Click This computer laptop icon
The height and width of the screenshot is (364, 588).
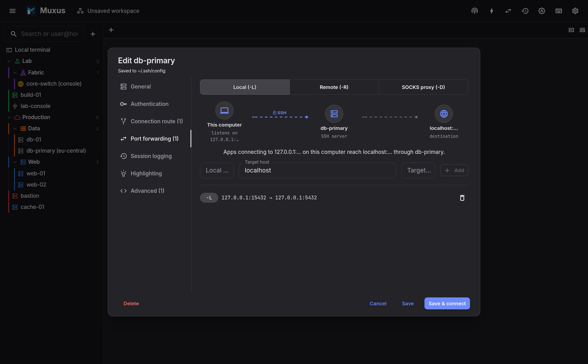coord(224,110)
